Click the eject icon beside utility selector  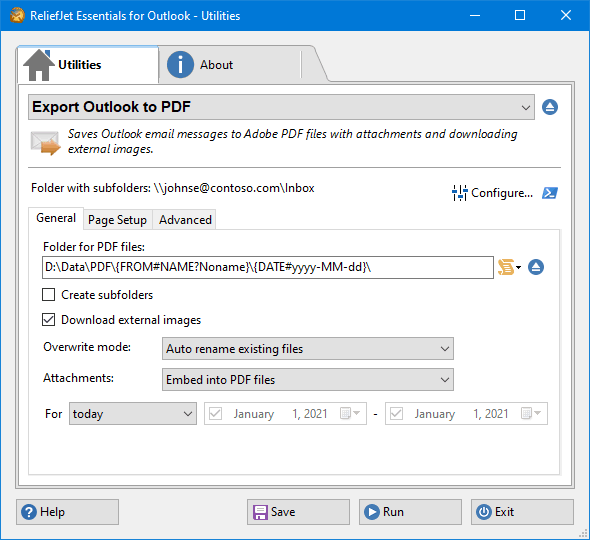click(x=550, y=107)
